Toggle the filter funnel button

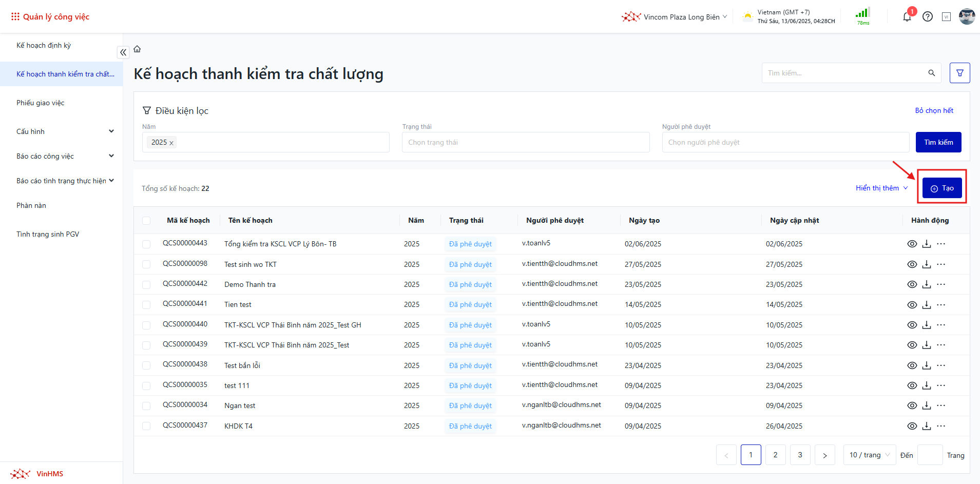pyautogui.click(x=959, y=73)
